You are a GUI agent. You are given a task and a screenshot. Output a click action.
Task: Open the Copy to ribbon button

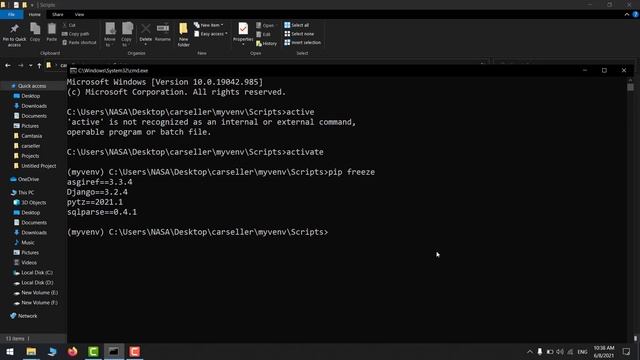(x=127, y=35)
